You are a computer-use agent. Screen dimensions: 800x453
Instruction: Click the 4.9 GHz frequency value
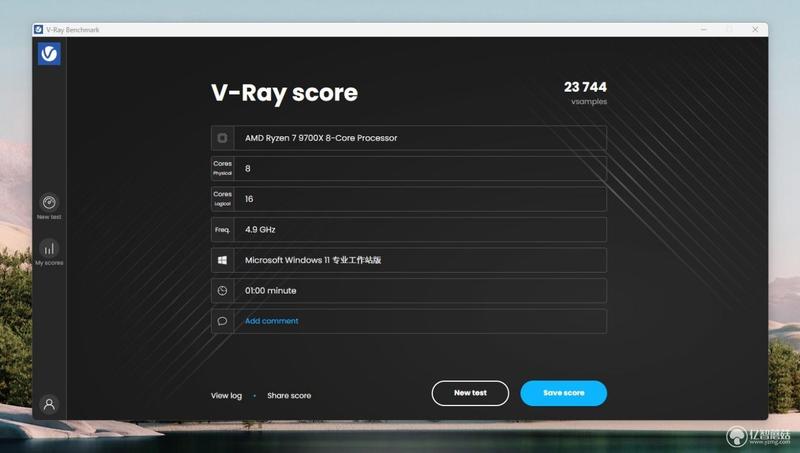pos(260,230)
